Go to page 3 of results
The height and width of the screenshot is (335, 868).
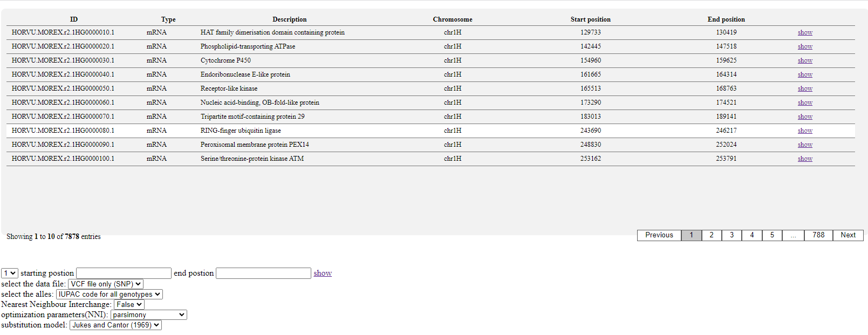[732, 235]
